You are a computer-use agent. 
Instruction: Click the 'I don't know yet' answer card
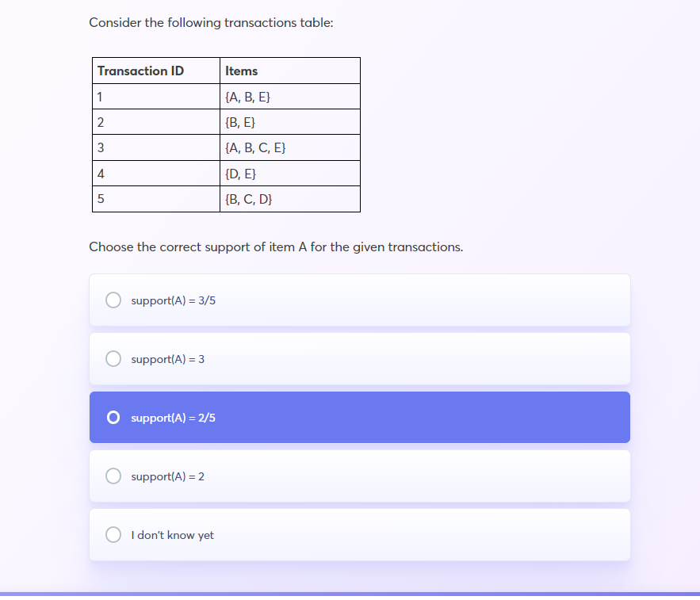tap(359, 534)
